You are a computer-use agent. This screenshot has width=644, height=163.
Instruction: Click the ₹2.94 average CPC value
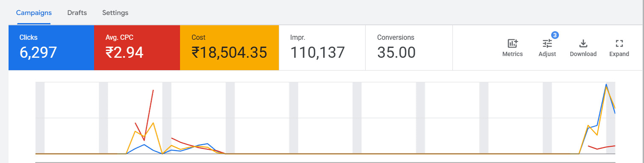click(x=124, y=52)
